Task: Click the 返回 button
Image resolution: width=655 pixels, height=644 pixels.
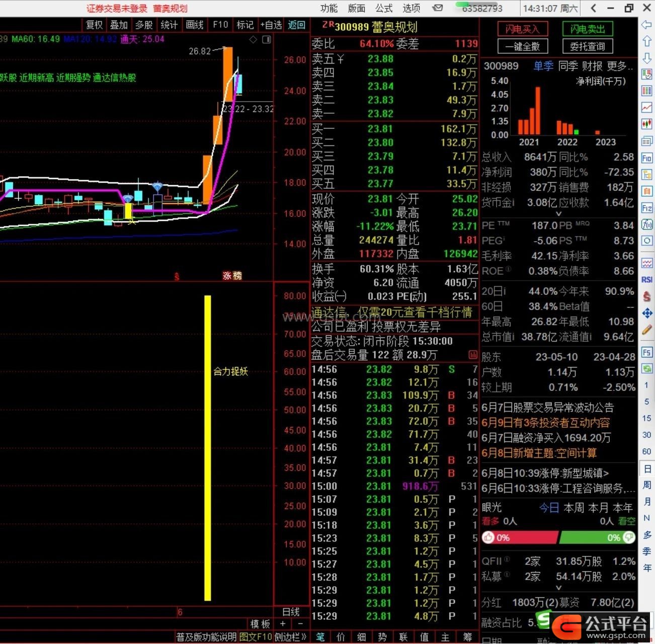Action: tap(296, 25)
